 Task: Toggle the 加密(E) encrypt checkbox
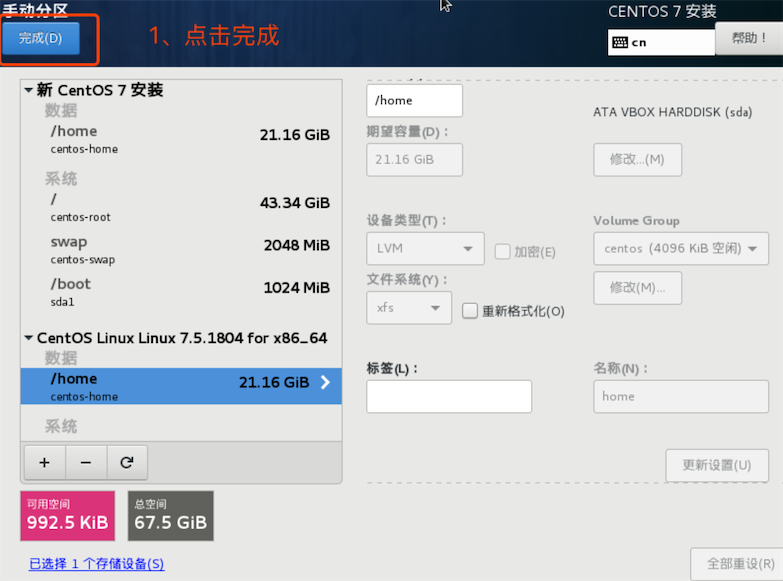pos(502,252)
